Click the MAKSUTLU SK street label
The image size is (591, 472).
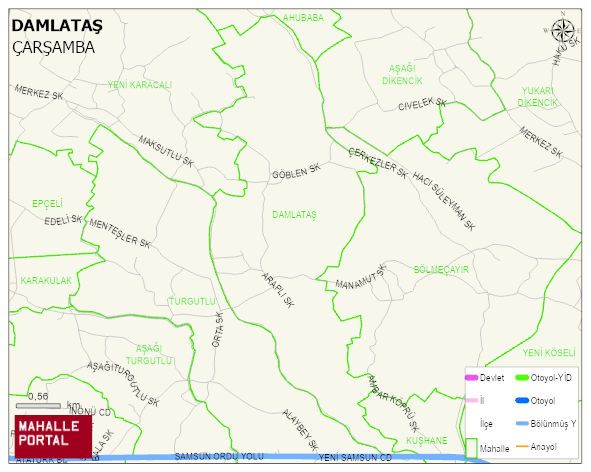pos(166,152)
